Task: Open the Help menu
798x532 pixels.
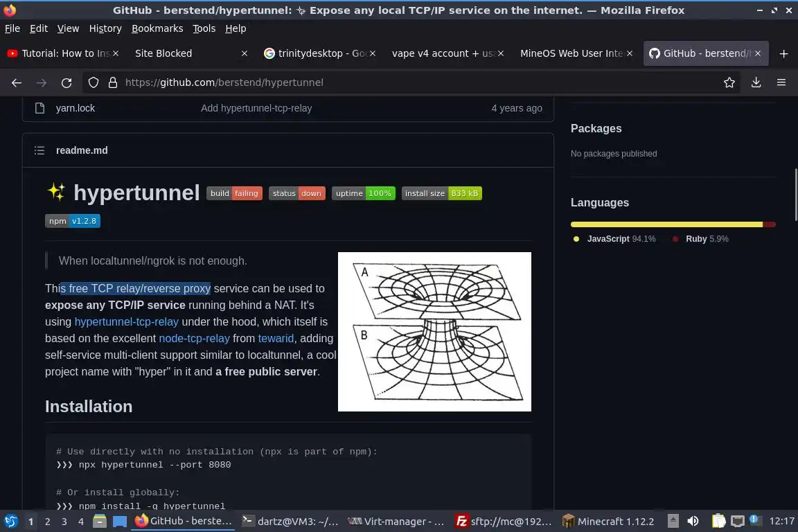Action: pyautogui.click(x=236, y=28)
